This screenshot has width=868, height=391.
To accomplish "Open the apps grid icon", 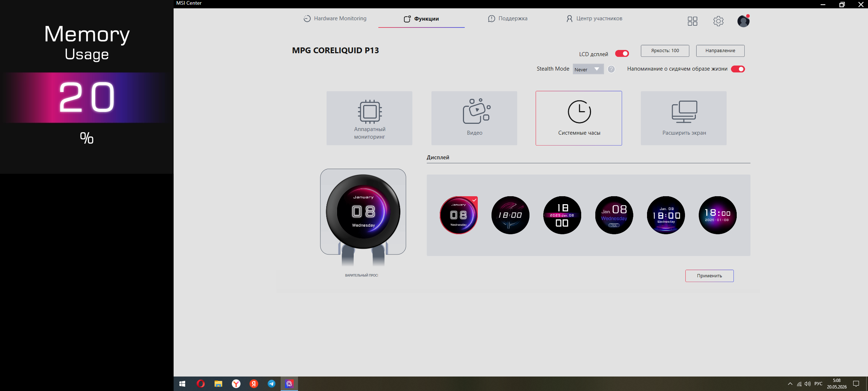I will (x=693, y=21).
